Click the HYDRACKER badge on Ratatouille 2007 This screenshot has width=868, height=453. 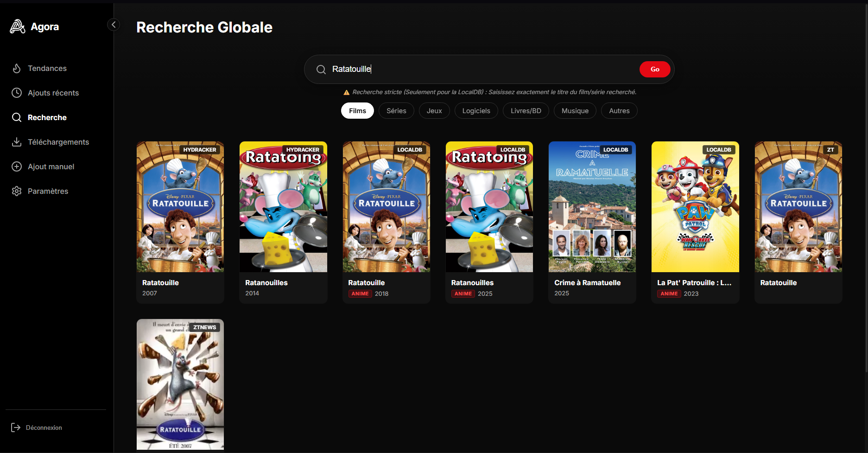[x=200, y=150]
